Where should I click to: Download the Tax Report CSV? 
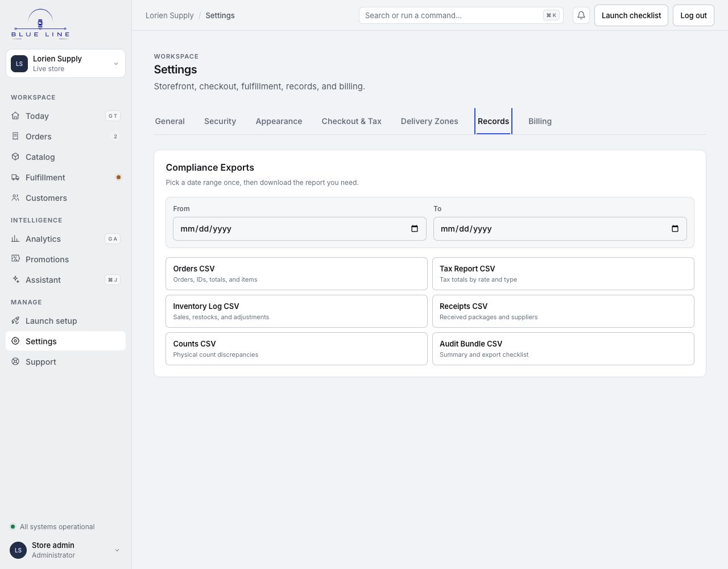click(x=563, y=274)
